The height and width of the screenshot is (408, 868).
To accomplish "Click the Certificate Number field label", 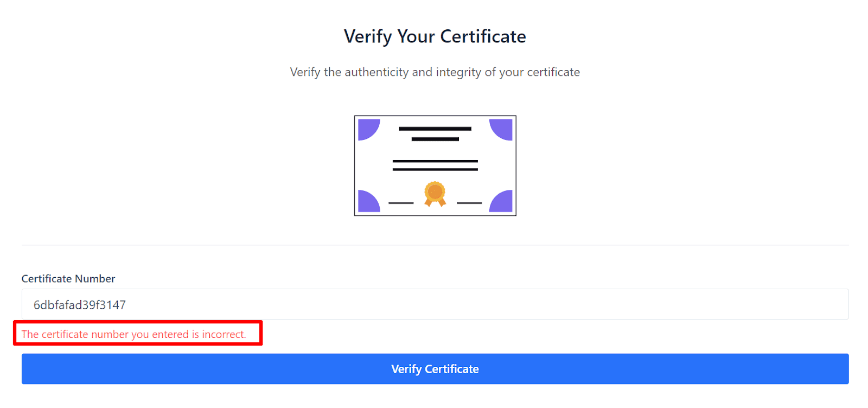I will click(68, 278).
